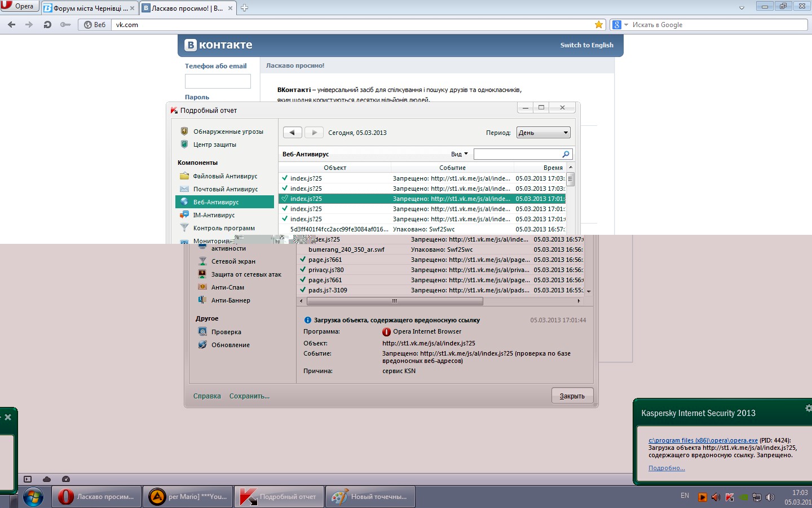This screenshot has width=812, height=508.
Task: Select IM-Антивирус in sidebar
Action: [214, 215]
